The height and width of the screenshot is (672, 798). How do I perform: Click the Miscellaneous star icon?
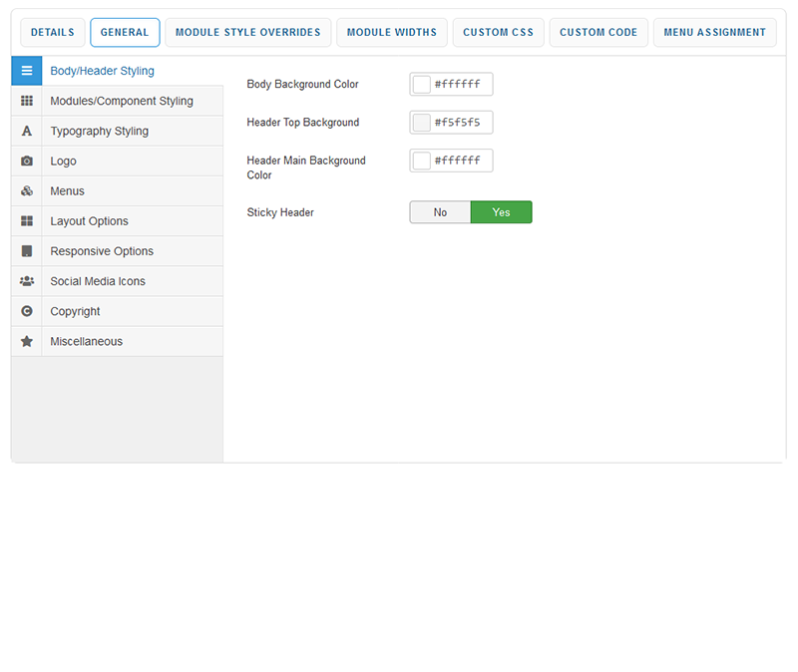point(27,341)
